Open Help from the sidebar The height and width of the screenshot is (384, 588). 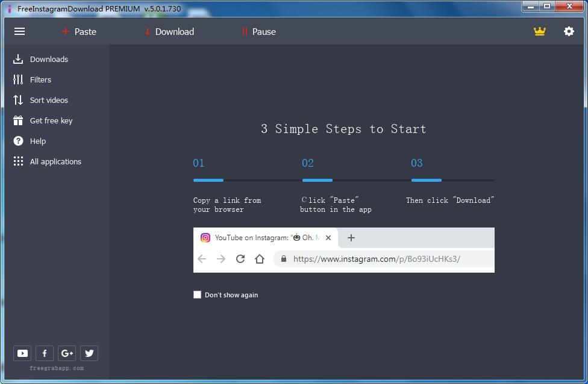coord(38,141)
